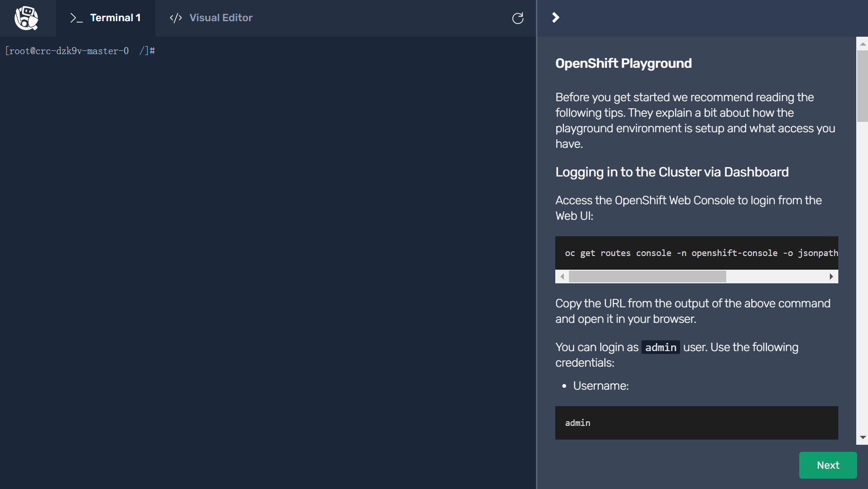Click the admin username code block
The width and height of the screenshot is (868, 489).
(x=696, y=423)
